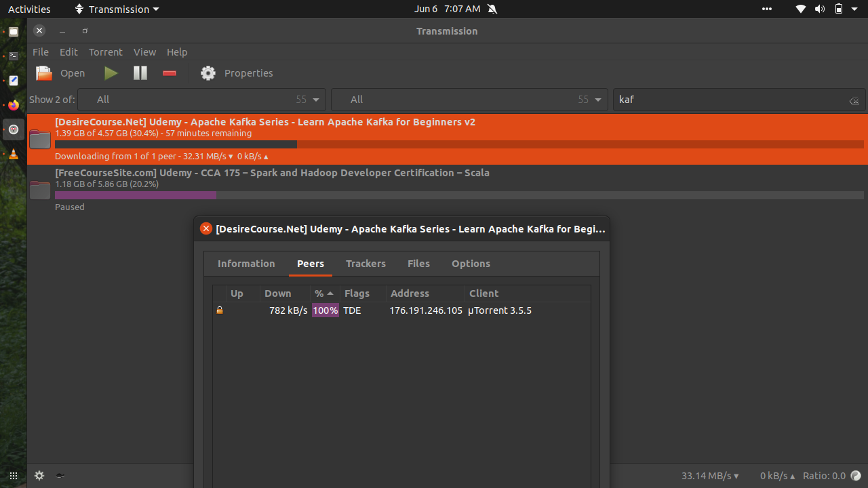Open the second All filter dropdown

[x=470, y=100]
